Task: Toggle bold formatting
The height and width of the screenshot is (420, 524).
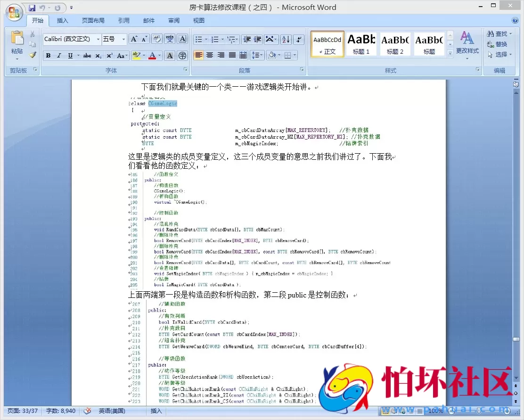Action: click(48, 55)
